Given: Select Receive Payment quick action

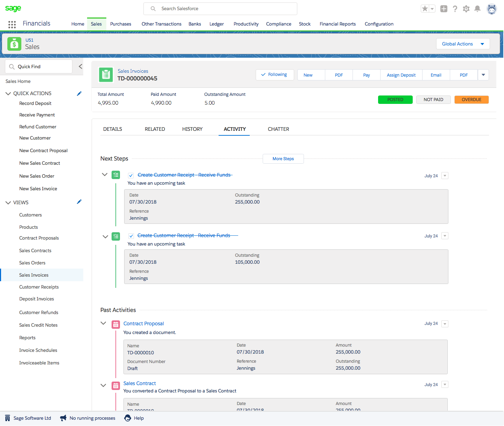Looking at the screenshot, I should (37, 115).
